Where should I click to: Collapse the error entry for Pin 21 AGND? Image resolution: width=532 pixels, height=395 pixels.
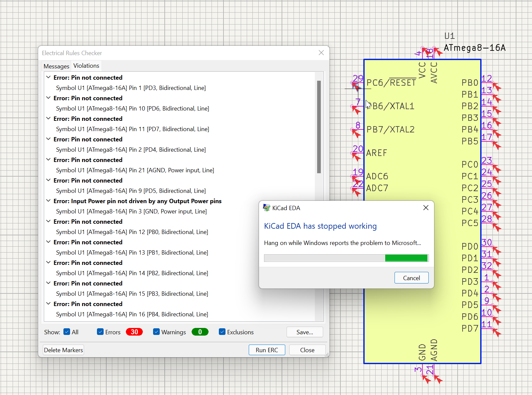click(48, 160)
